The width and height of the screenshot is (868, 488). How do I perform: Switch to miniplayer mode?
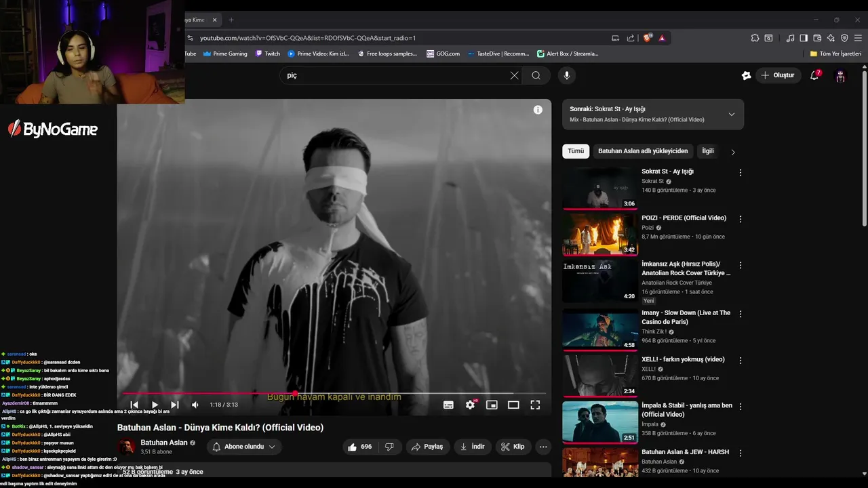[492, 405]
